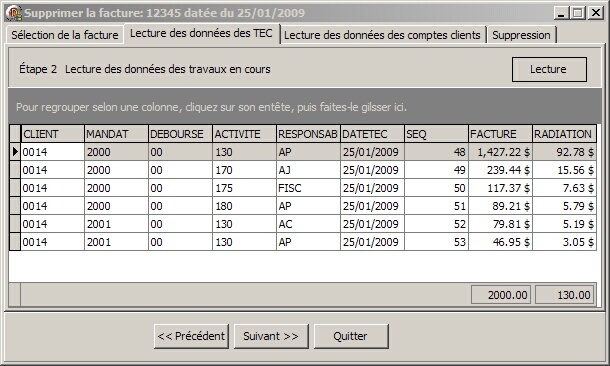Click the 2000.00 facture total footer
Screen dimensions: 610x366
[x=500, y=295]
